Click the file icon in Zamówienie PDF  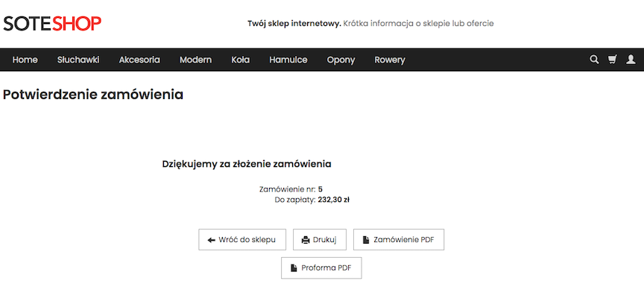click(x=365, y=240)
